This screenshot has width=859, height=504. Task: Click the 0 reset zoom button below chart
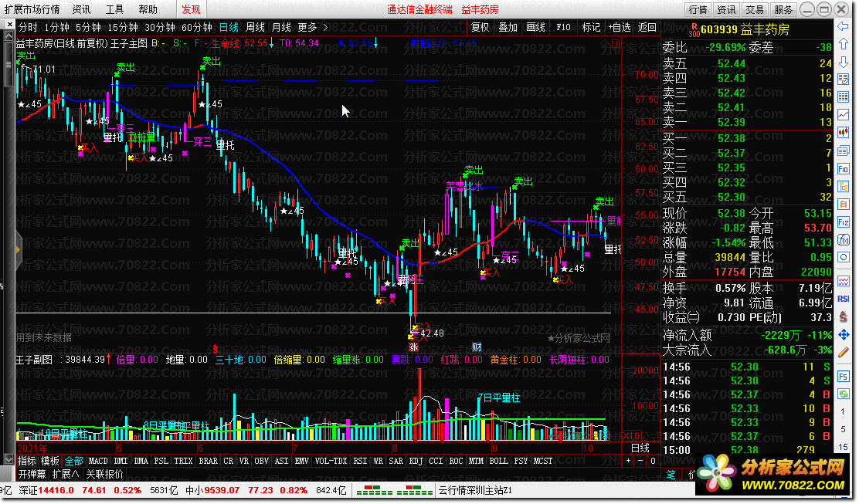pyautogui.click(x=653, y=461)
